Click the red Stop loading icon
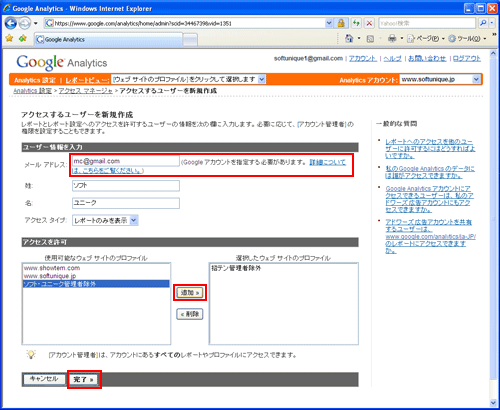The width and height of the screenshot is (500, 410). tap(369, 23)
